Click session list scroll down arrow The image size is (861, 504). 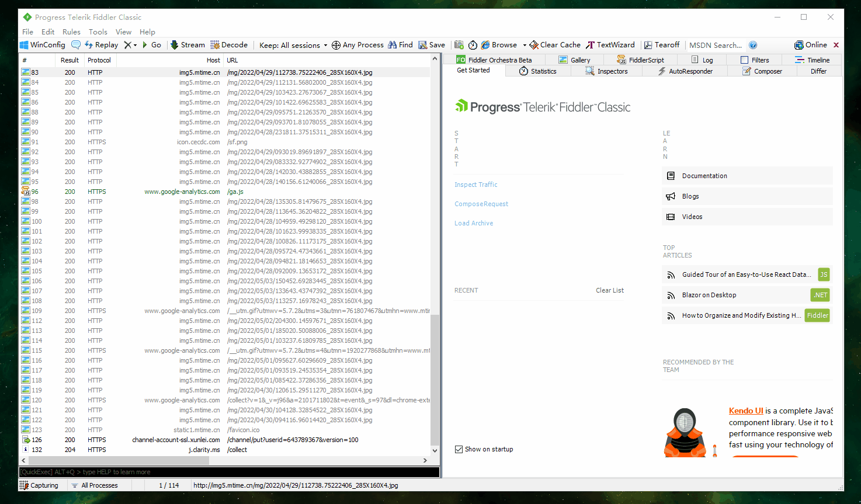point(435,451)
